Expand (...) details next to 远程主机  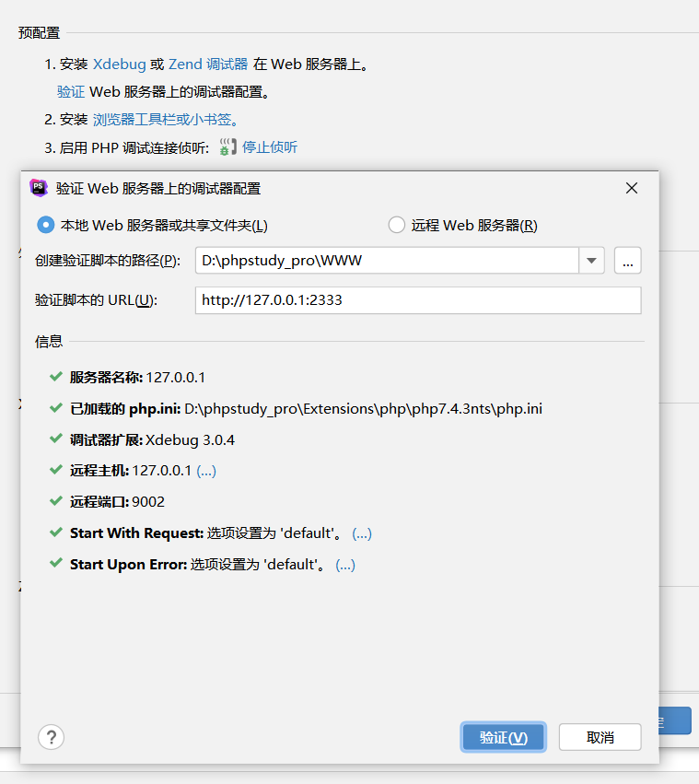point(206,471)
